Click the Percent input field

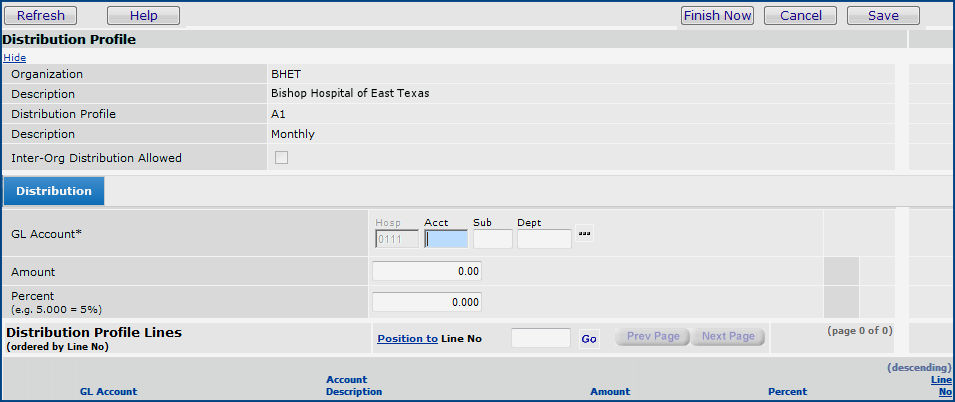click(427, 301)
